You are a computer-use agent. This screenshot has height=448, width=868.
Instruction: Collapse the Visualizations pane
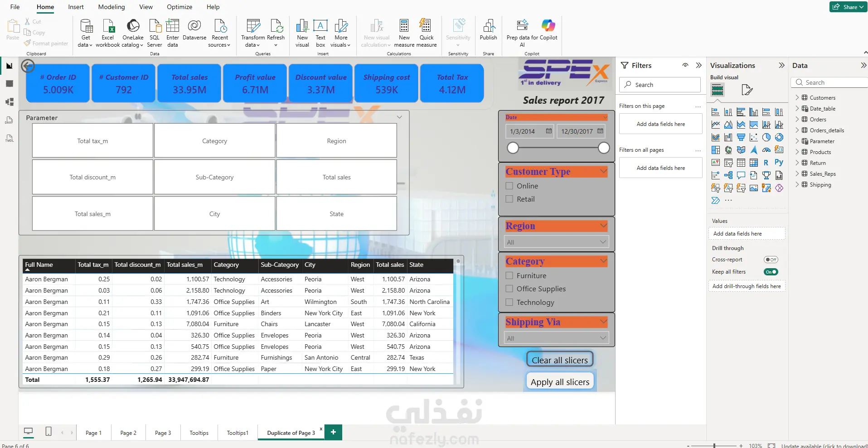[781, 65]
